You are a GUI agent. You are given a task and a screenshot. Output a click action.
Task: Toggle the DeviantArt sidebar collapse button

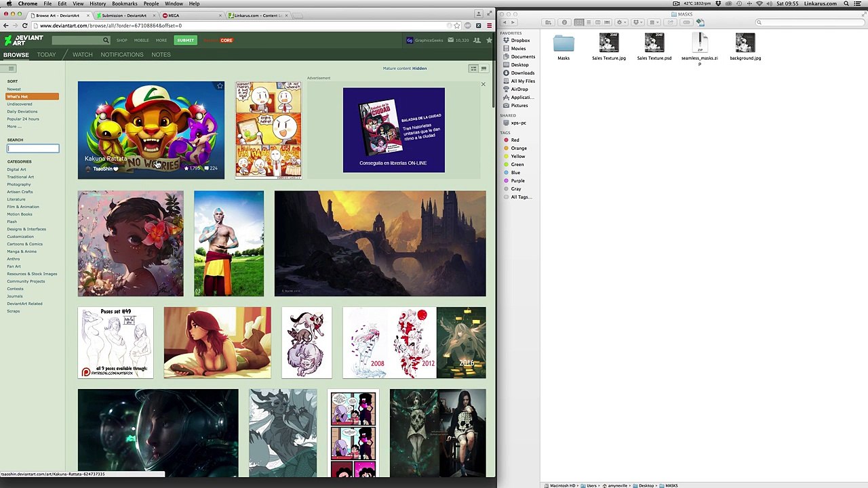[11, 68]
